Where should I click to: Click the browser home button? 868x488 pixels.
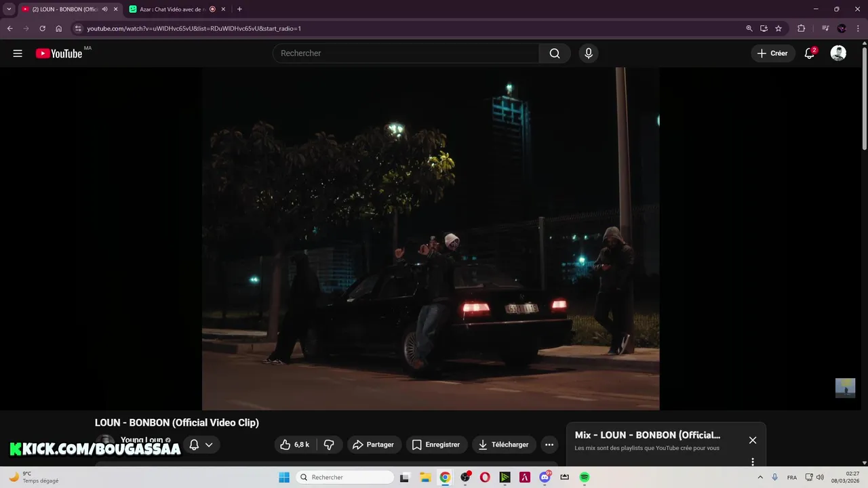tap(59, 28)
